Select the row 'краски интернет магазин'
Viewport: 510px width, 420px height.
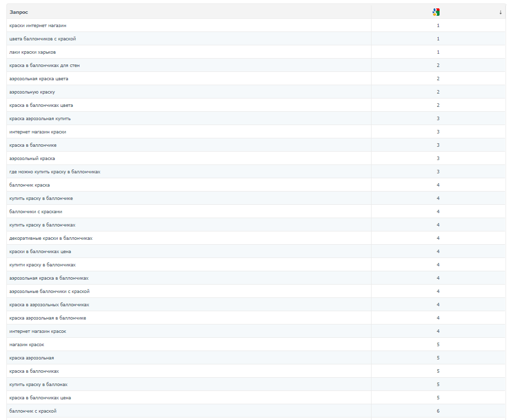[x=256, y=25]
